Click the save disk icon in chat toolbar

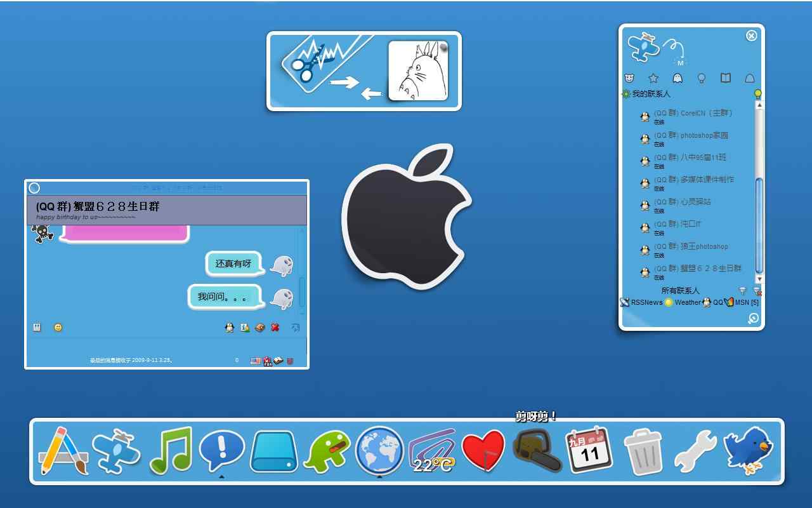click(x=37, y=328)
